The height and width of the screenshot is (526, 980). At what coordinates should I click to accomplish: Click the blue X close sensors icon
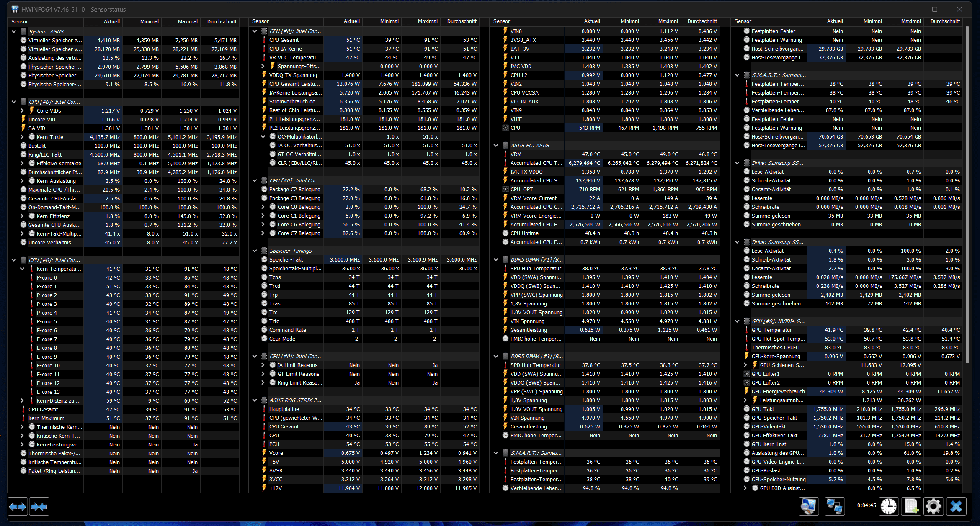[x=956, y=506]
